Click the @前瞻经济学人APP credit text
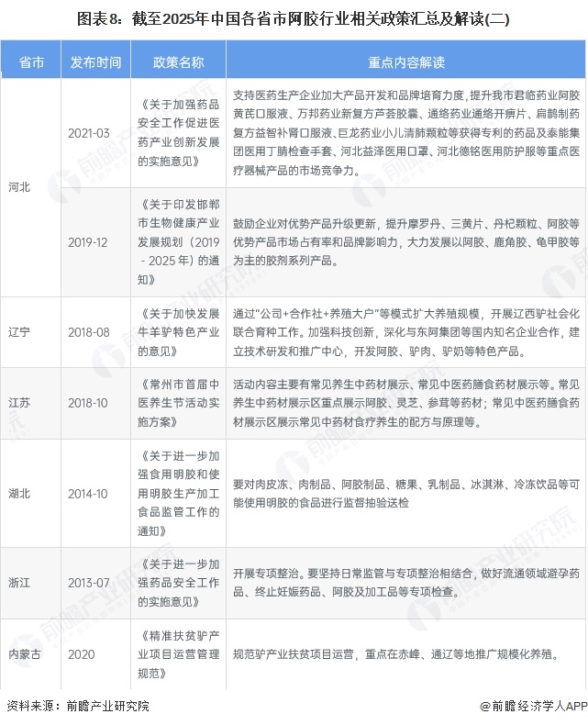 coord(533,706)
